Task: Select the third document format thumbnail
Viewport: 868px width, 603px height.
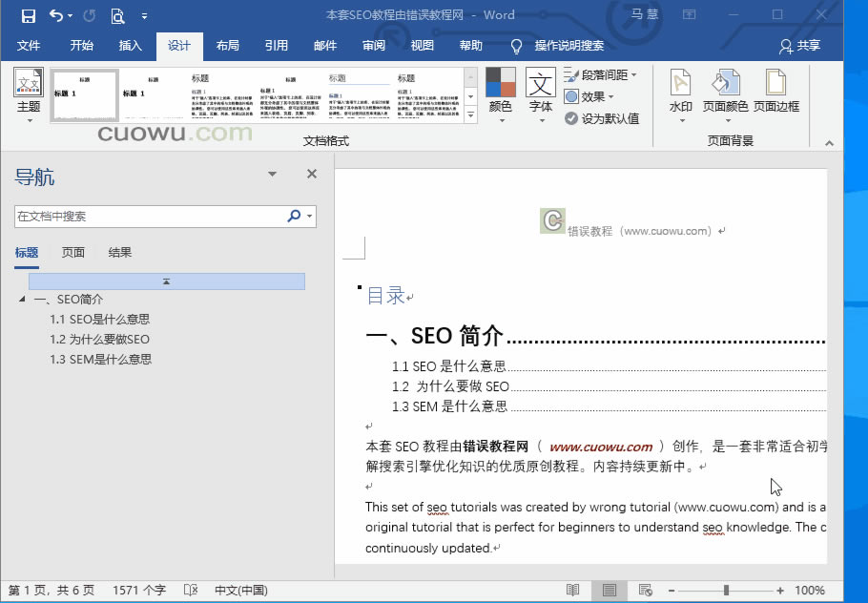Action: tap(222, 95)
